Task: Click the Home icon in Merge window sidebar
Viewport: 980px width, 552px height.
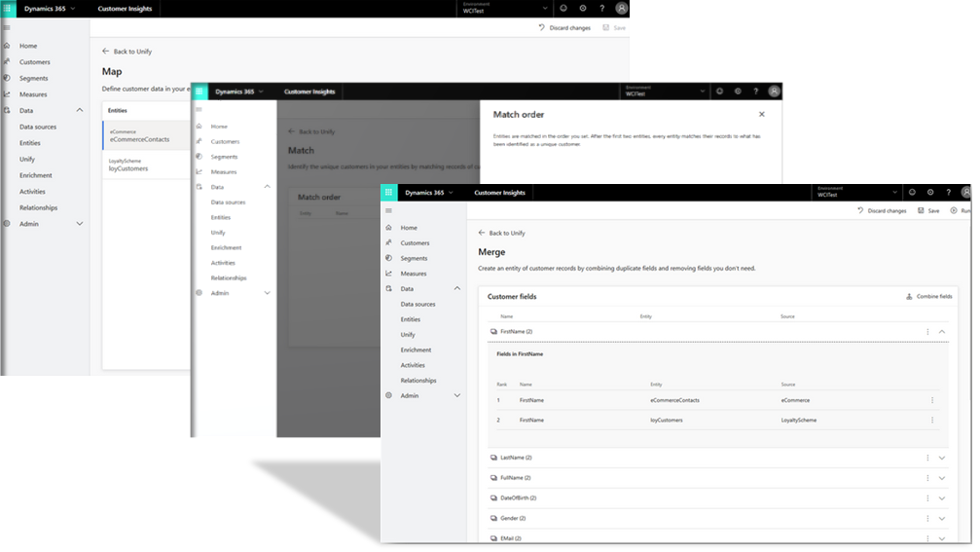Action: [x=388, y=228]
